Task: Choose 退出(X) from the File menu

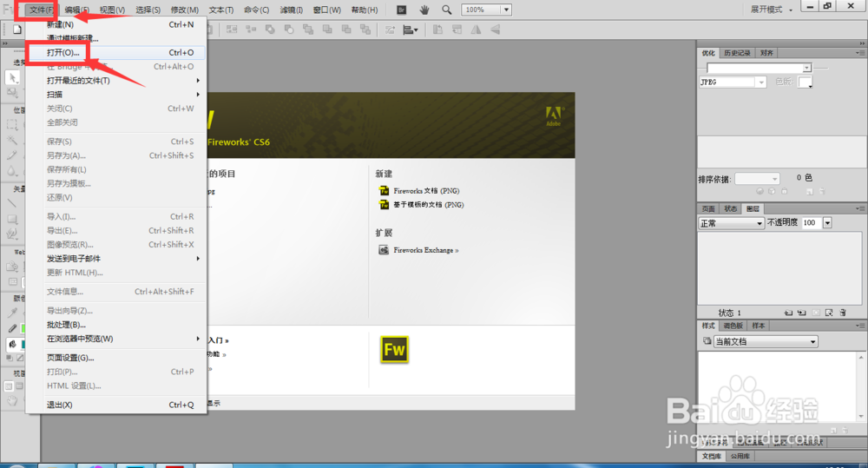Action: (123, 405)
